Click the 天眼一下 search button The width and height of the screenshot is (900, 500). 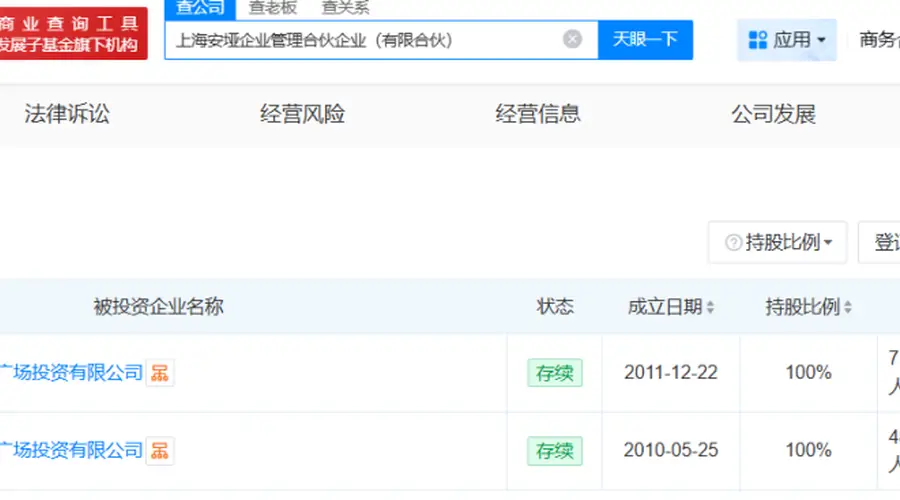click(645, 40)
